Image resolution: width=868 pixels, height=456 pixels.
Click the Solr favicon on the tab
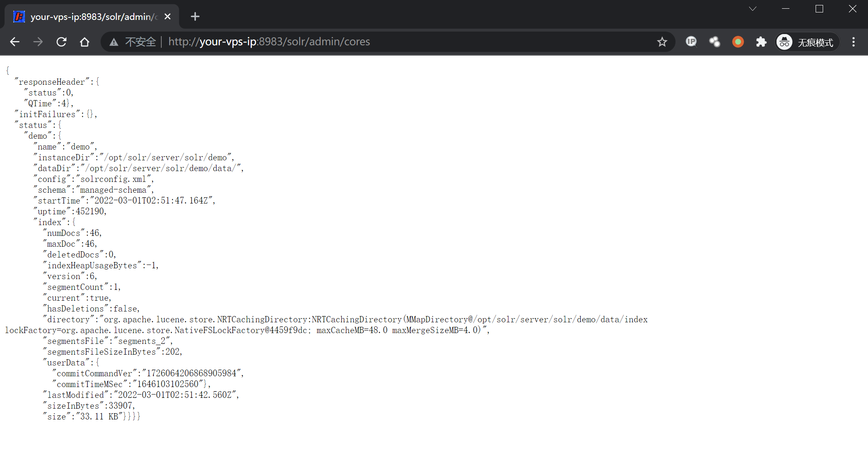click(x=19, y=16)
